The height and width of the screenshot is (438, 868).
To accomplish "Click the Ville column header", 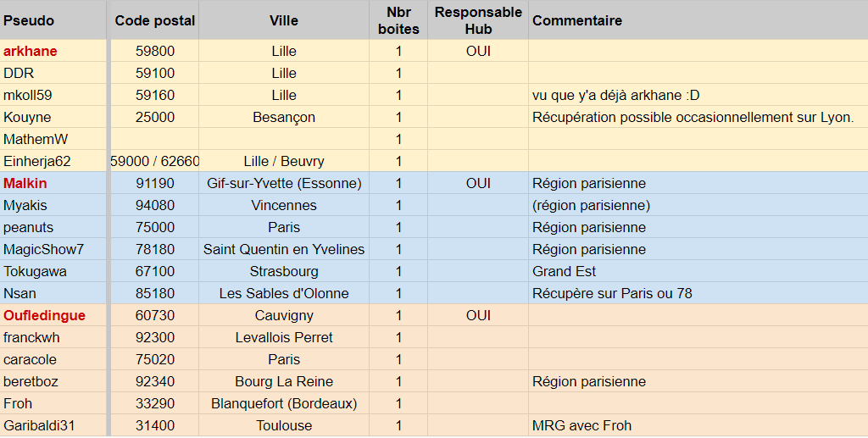I will click(284, 20).
